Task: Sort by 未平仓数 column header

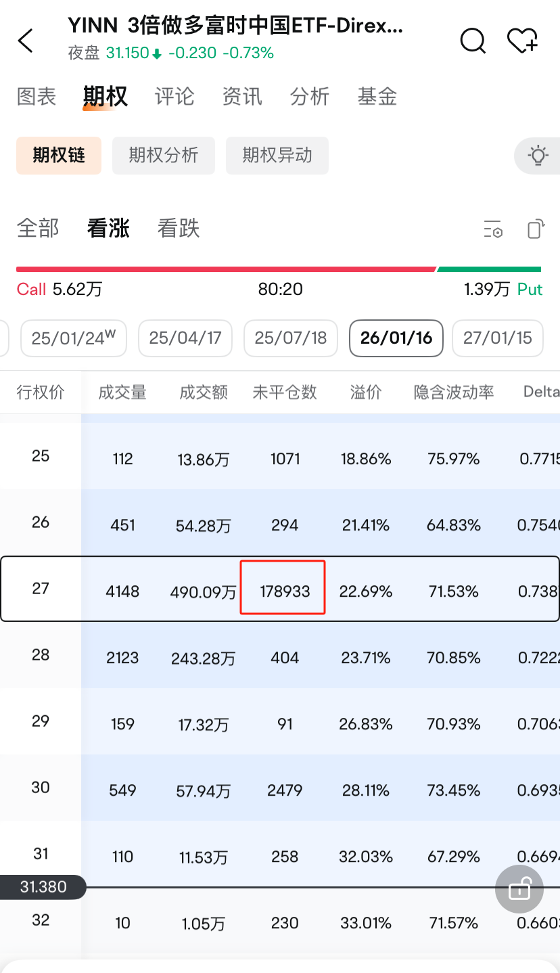Action: 285,392
